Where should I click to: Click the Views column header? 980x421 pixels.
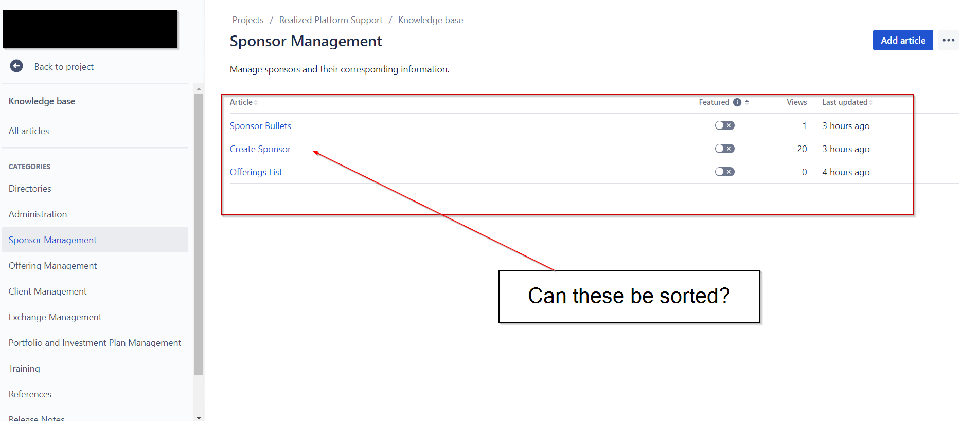click(796, 102)
